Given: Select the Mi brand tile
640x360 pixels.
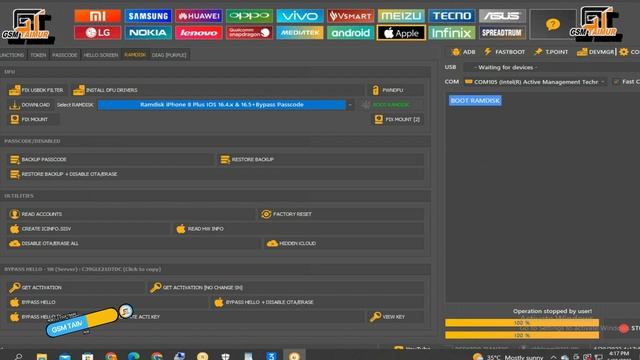Looking at the screenshot, I should pos(98,16).
